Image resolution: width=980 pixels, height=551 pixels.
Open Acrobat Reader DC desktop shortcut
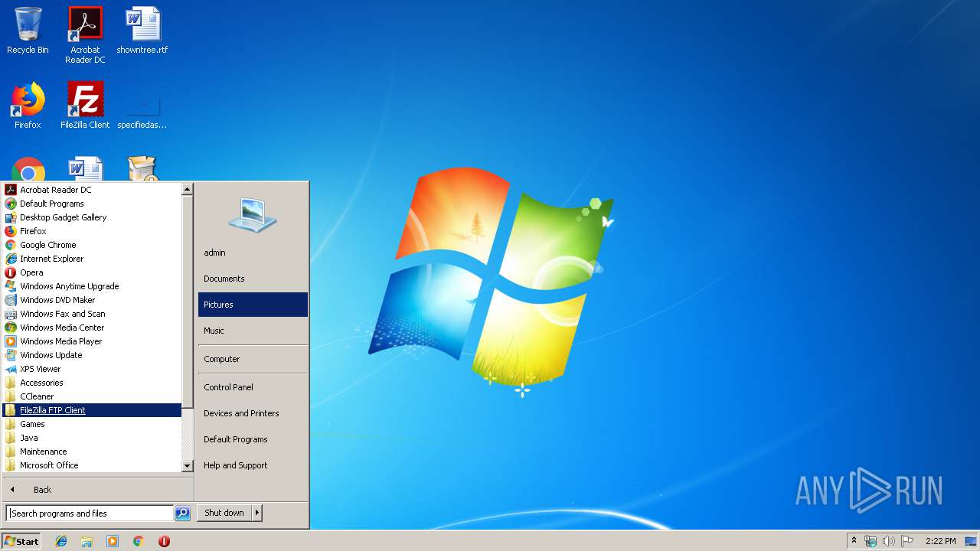[85, 35]
